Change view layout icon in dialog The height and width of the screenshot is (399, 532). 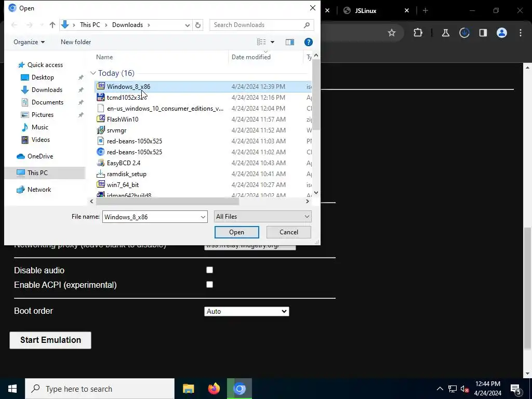(261, 42)
